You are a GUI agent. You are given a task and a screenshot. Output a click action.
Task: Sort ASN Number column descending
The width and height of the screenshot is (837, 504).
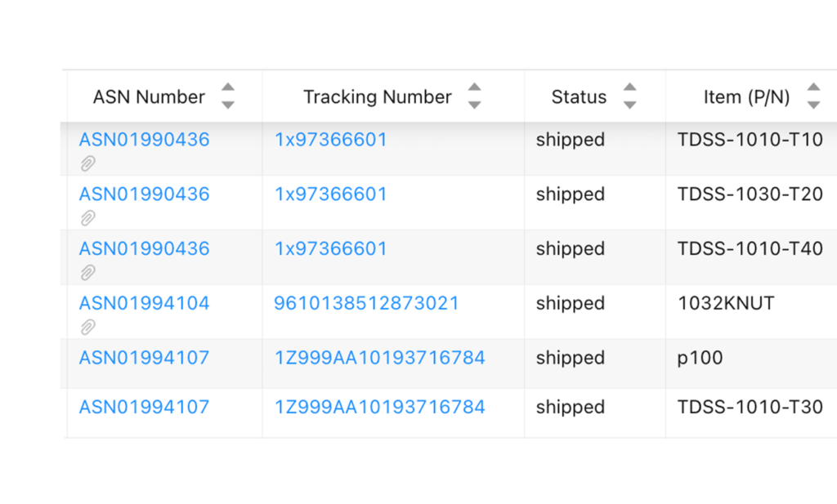click(228, 105)
